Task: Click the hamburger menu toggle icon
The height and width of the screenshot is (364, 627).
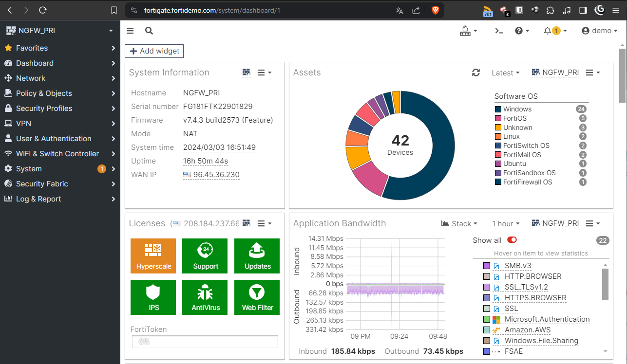Action: [130, 31]
